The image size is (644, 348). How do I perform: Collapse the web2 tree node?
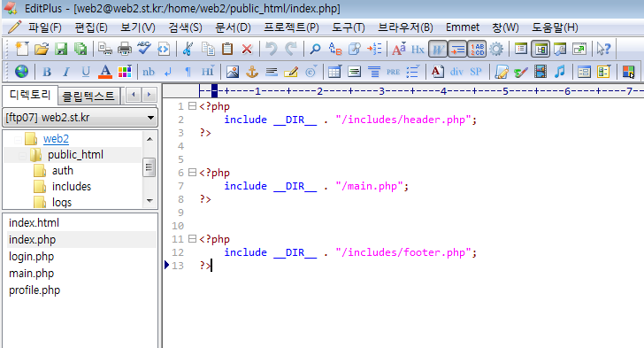pyautogui.click(x=18, y=140)
